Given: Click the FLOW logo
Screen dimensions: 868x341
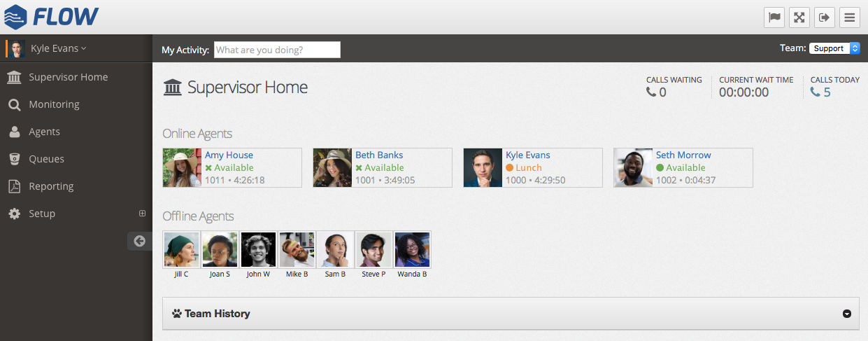Looking at the screenshot, I should click(51, 17).
